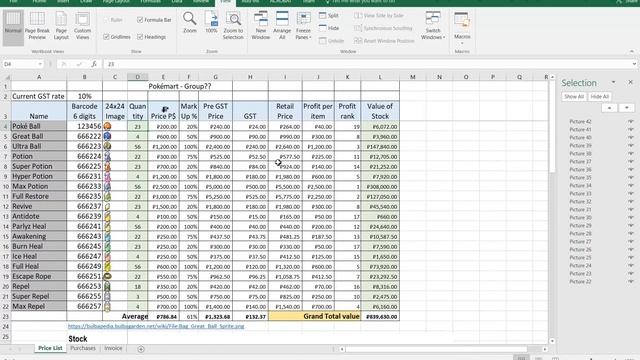Click the Poké Ball picture in row 4
Image resolution: width=640 pixels, height=360 pixels.
pos(107,126)
